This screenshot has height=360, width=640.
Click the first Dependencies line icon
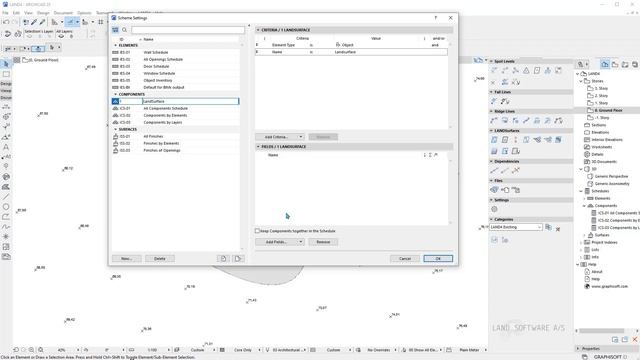(494, 170)
